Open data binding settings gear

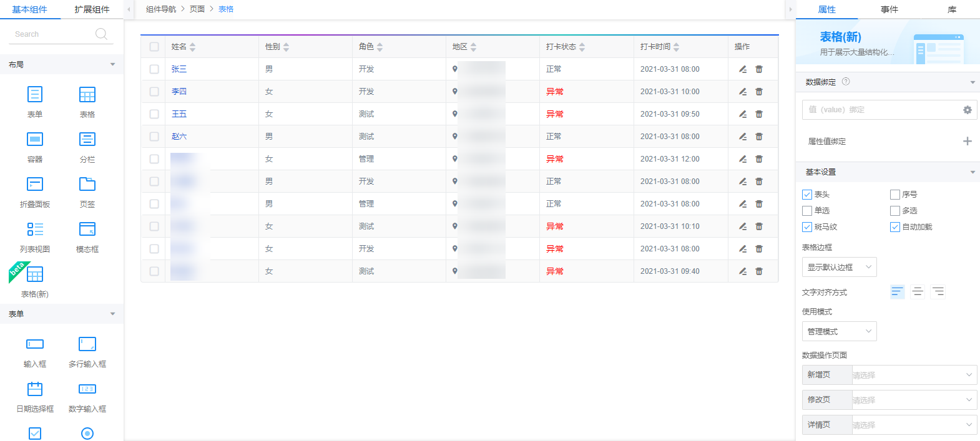coord(968,110)
